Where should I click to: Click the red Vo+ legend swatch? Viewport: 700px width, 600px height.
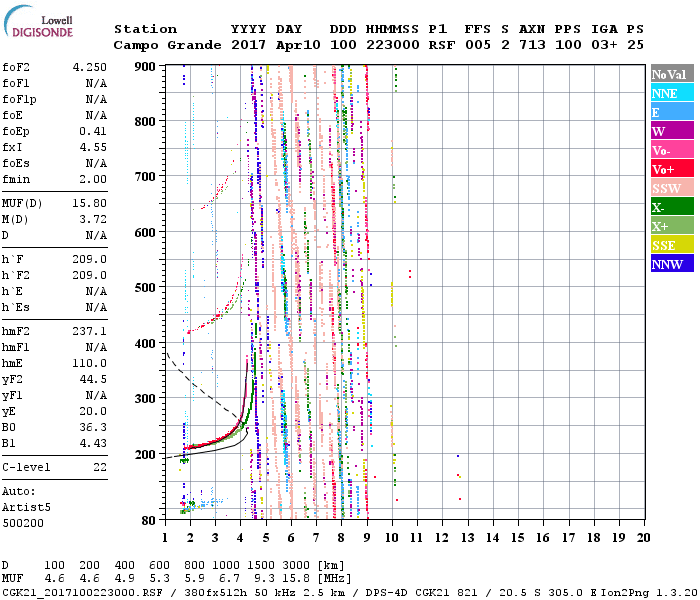pyautogui.click(x=672, y=169)
